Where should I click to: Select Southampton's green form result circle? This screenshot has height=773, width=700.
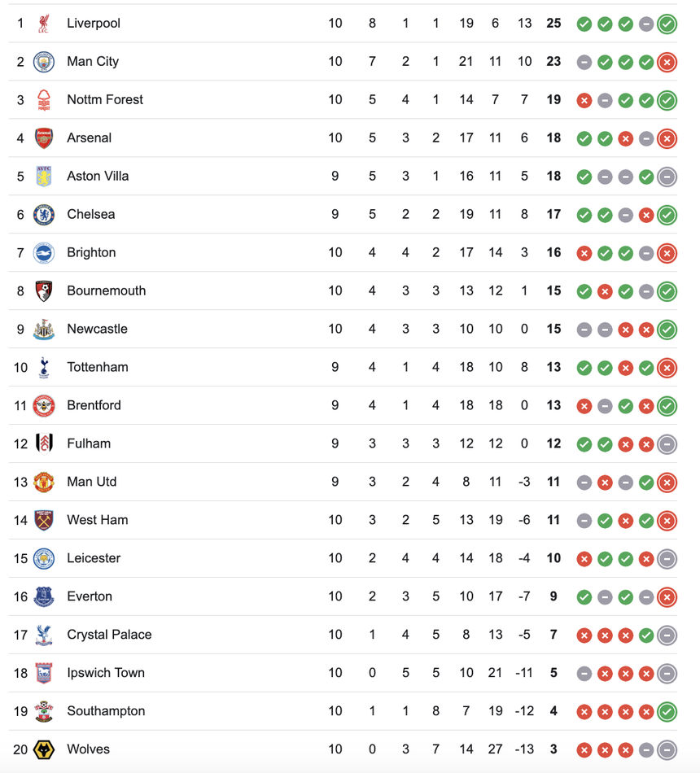667,710
